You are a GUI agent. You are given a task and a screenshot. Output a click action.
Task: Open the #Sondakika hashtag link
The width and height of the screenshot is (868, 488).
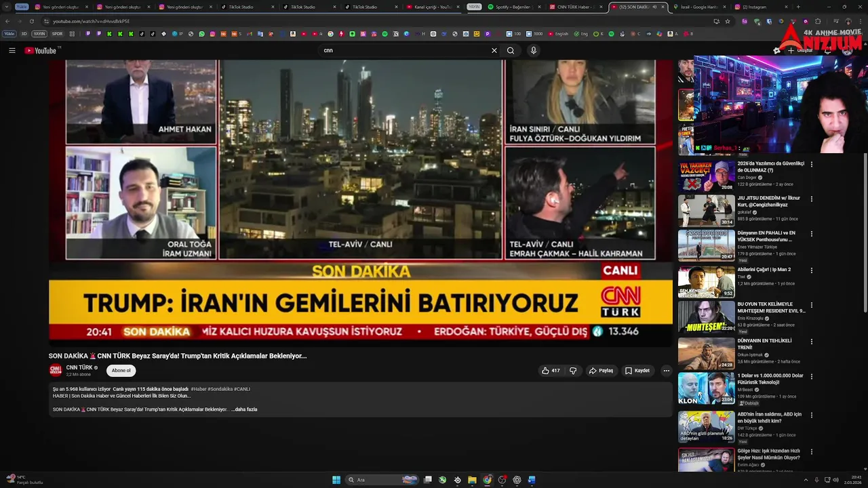point(220,389)
